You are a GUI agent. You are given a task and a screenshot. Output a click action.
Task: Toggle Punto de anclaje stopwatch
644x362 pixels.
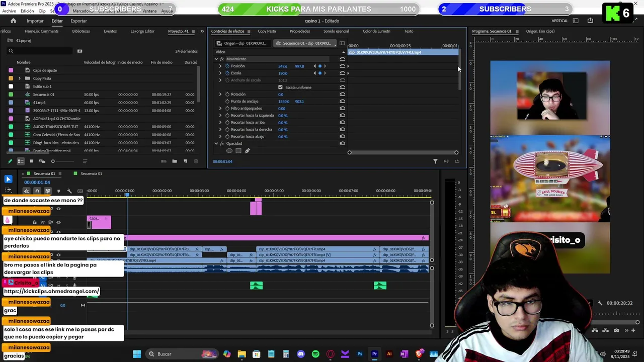(x=227, y=102)
